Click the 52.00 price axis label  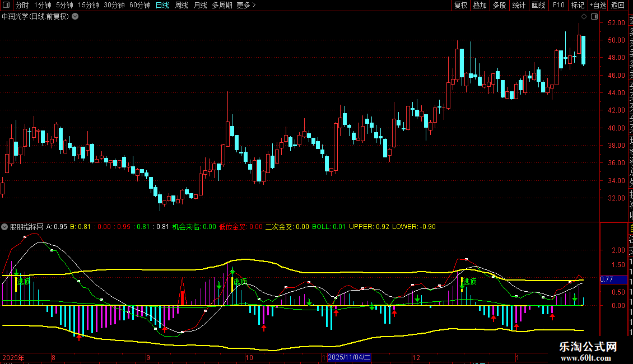click(616, 22)
